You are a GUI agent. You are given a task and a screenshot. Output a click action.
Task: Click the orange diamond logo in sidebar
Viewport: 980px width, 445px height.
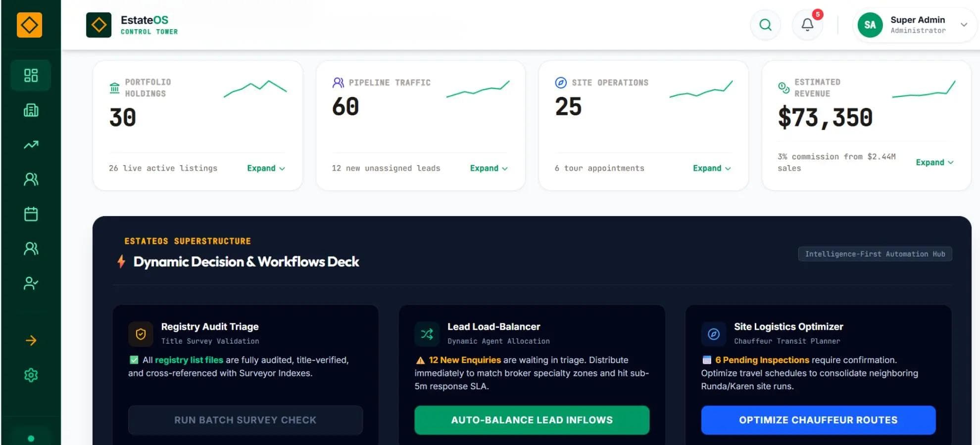point(29,25)
